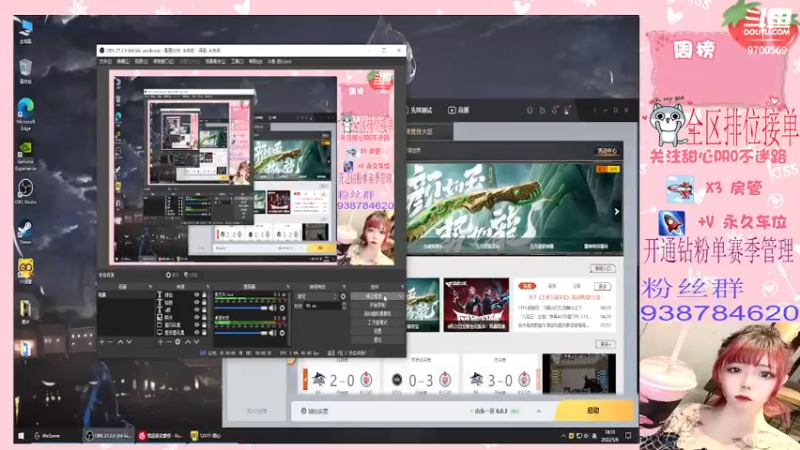The height and width of the screenshot is (450, 800).
Task: Open Microsoft Edge desktop icon
Action: pyautogui.click(x=26, y=114)
